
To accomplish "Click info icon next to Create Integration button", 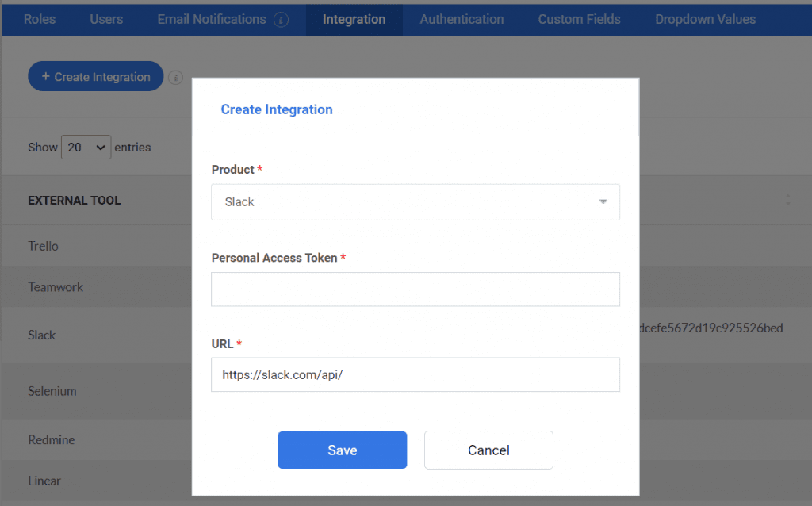I will (x=175, y=78).
